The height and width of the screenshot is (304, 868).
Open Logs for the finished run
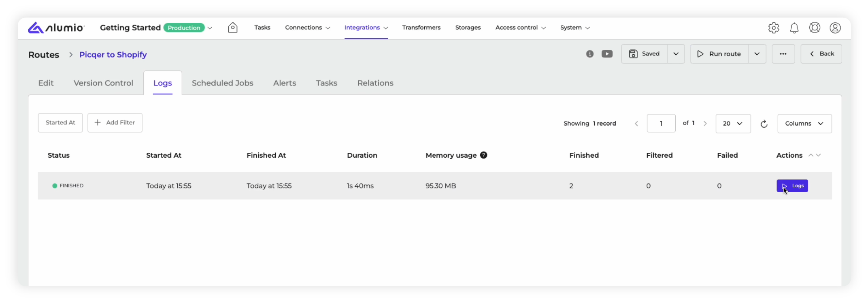pyautogui.click(x=792, y=186)
